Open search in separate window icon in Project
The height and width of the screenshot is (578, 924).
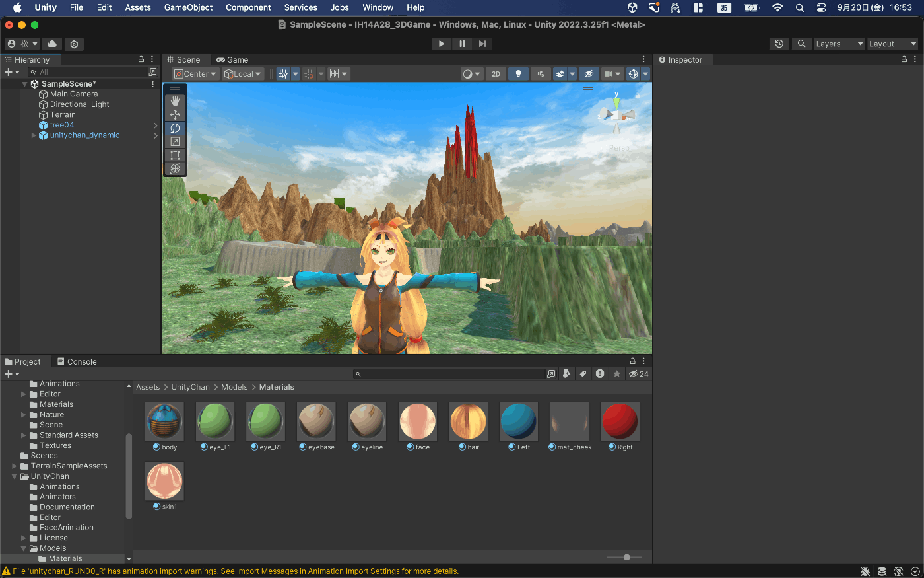tap(551, 374)
